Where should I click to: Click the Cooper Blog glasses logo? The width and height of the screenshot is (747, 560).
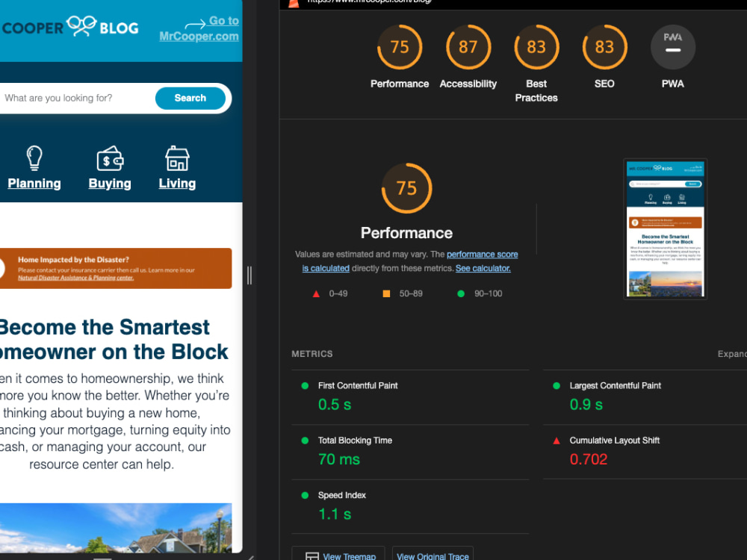(x=81, y=25)
